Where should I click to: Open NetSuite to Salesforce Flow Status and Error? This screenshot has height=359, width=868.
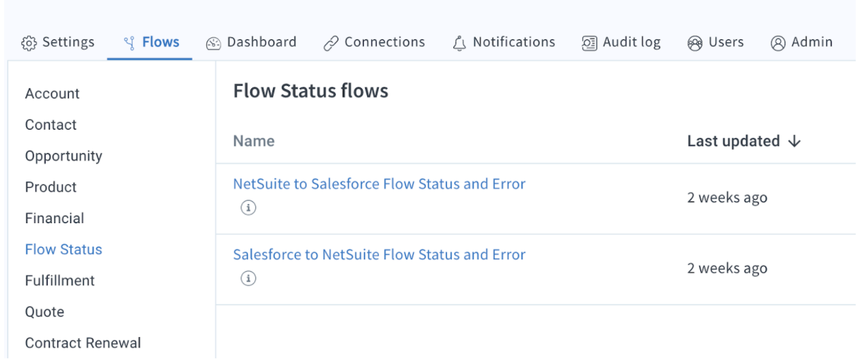(379, 184)
